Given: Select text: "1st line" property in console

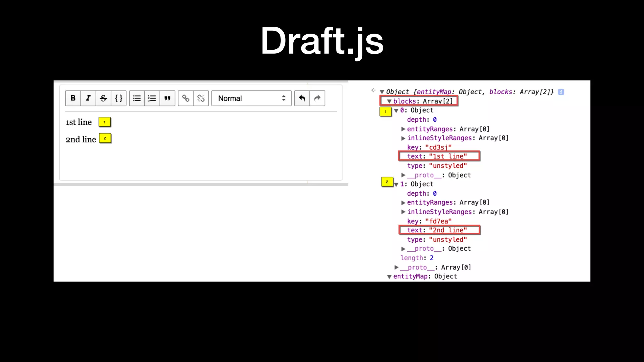Looking at the screenshot, I should pyautogui.click(x=437, y=156).
